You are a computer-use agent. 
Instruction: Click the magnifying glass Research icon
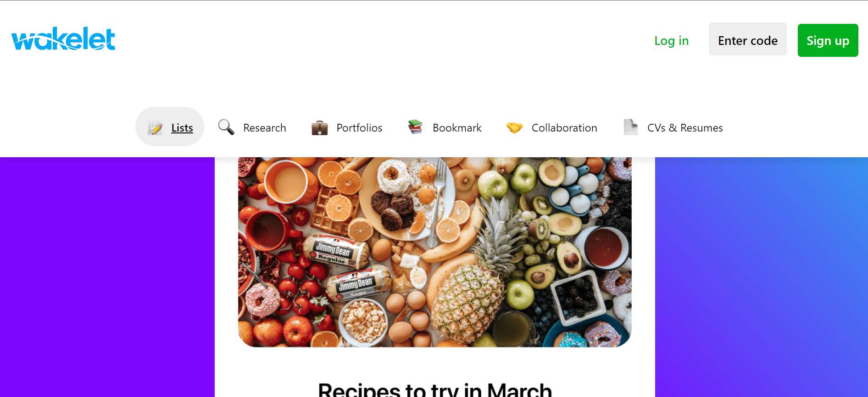226,127
